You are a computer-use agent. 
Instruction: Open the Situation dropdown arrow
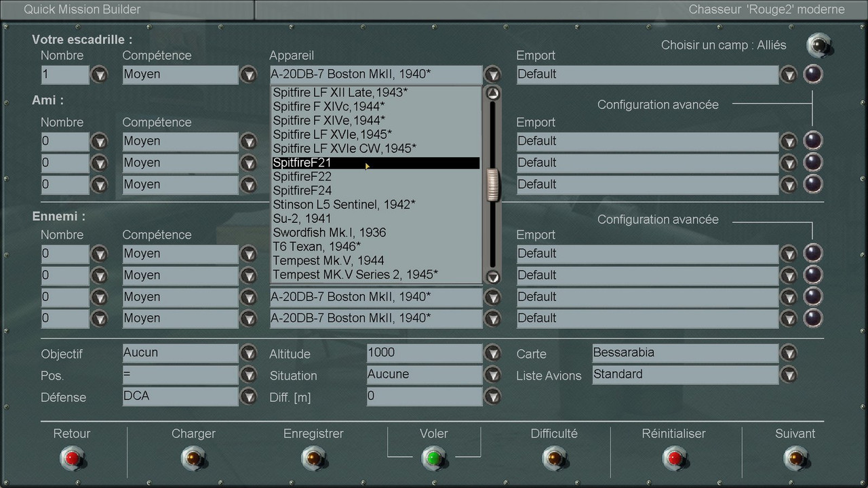pyautogui.click(x=492, y=375)
